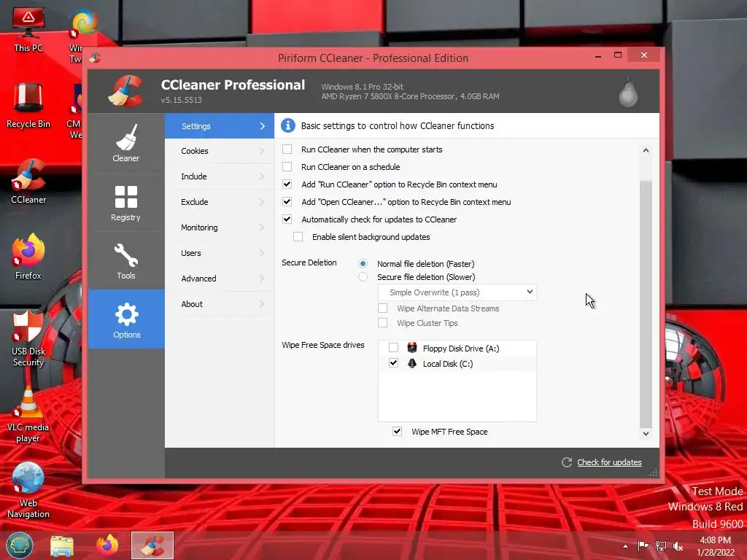Open the Include options tab
Screen dimensions: 747x560
tap(220, 176)
